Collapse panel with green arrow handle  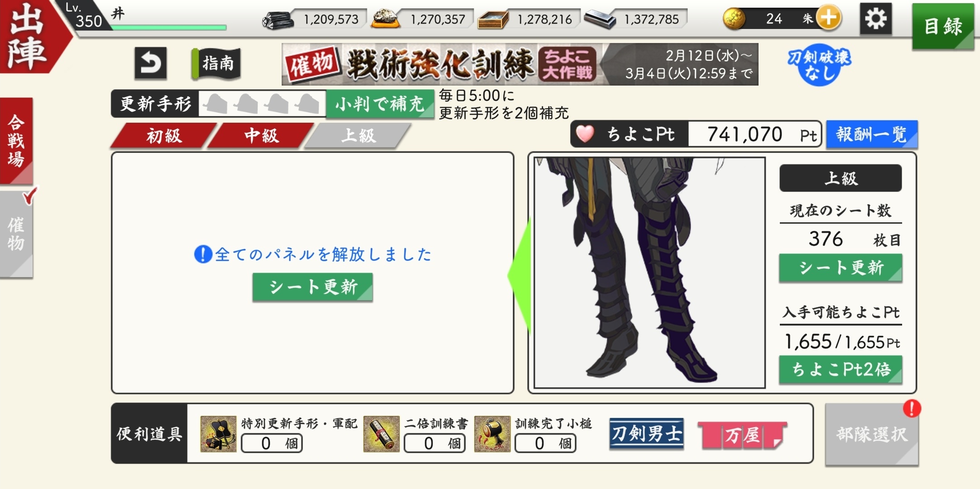(x=519, y=274)
